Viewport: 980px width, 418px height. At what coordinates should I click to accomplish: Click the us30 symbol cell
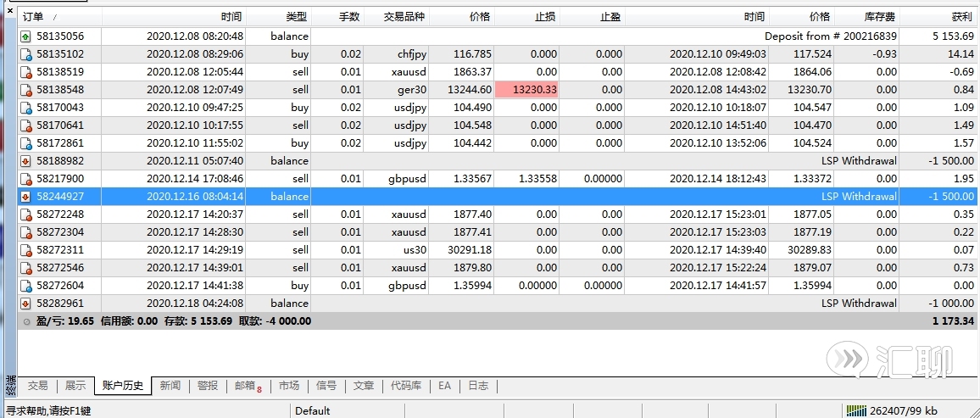pyautogui.click(x=415, y=250)
